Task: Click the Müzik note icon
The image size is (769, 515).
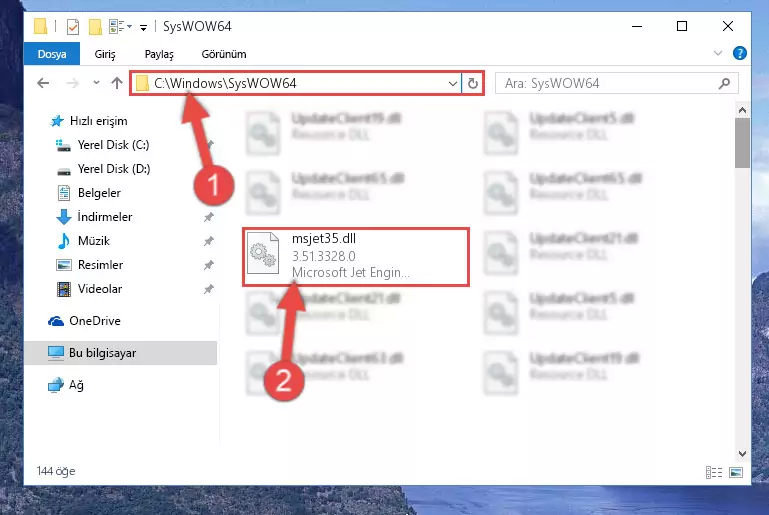Action: [64, 241]
